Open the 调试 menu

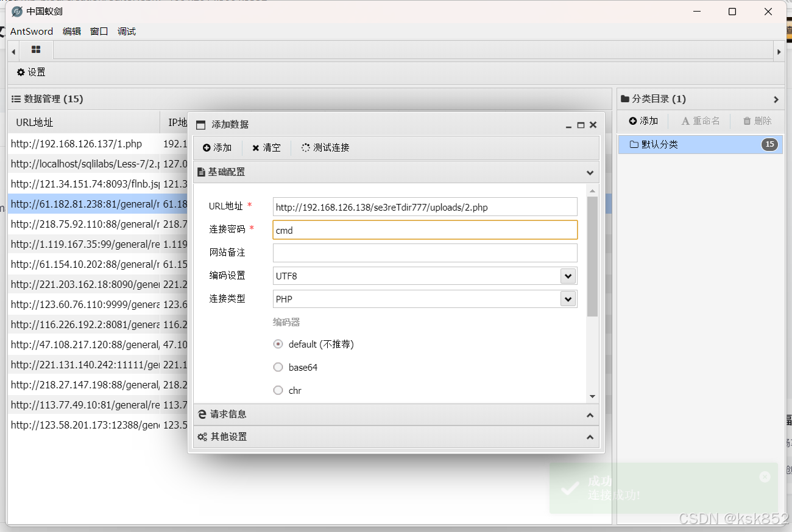pos(126,31)
